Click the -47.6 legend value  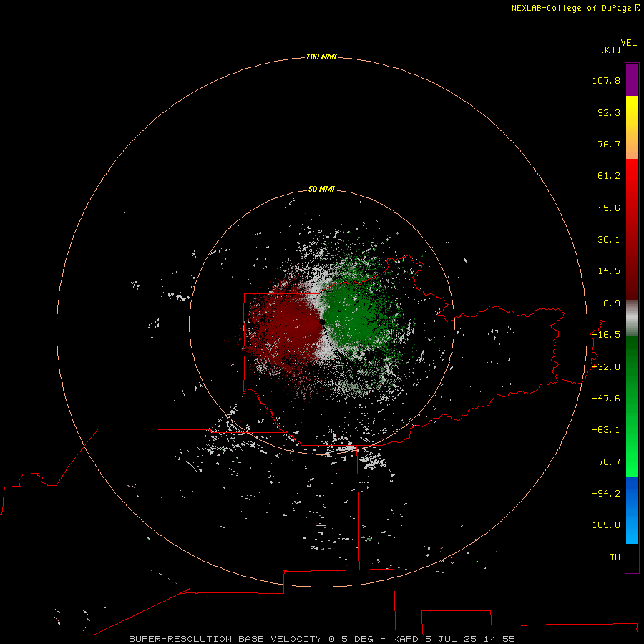tap(606, 399)
